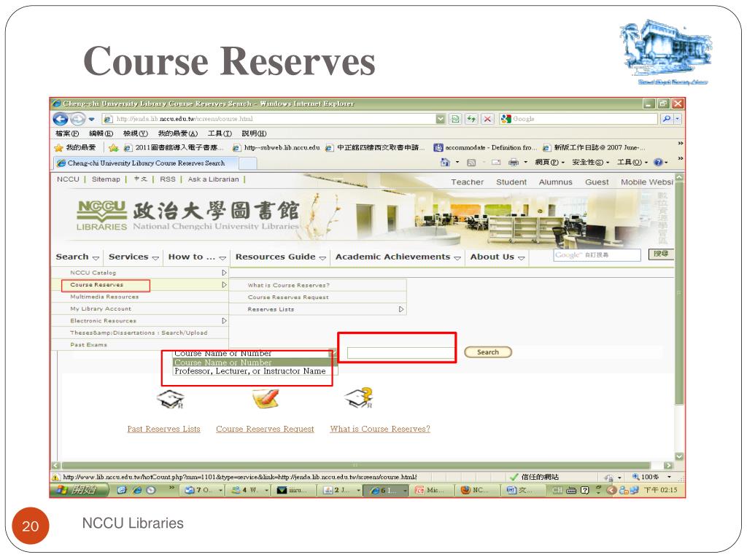Click the Home icon in command bar
The image size is (747, 560).
click(x=446, y=163)
